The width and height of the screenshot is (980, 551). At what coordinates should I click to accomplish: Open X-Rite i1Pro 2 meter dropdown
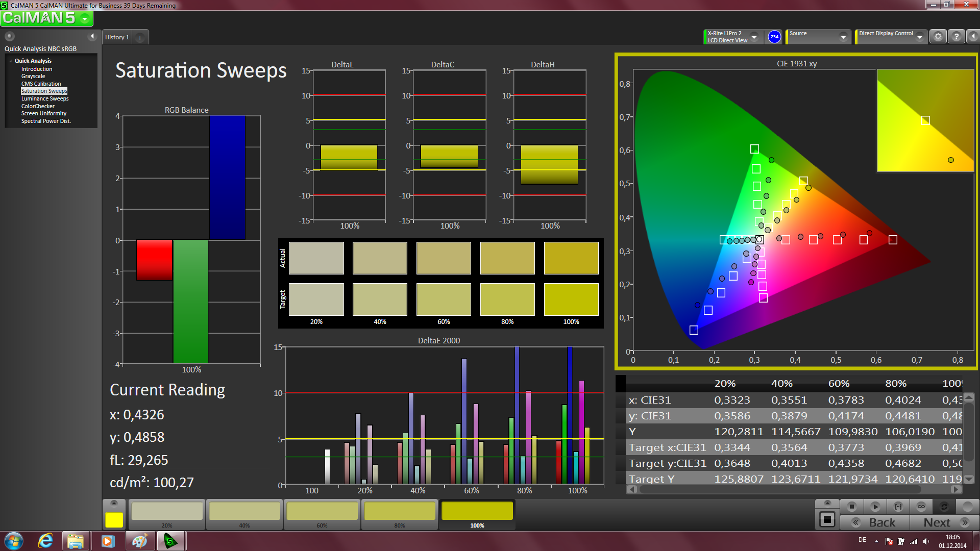tap(754, 37)
